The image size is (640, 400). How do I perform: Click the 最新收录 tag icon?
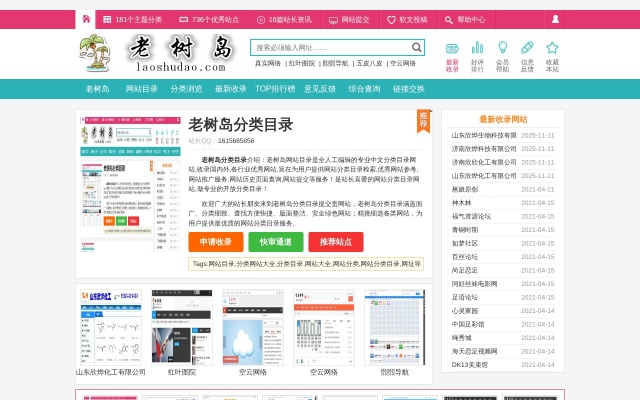coord(452,48)
